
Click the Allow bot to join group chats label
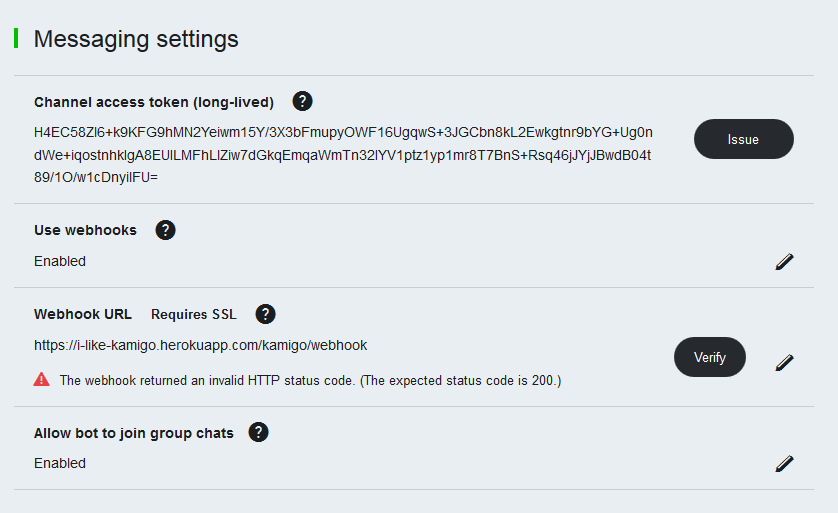(134, 433)
